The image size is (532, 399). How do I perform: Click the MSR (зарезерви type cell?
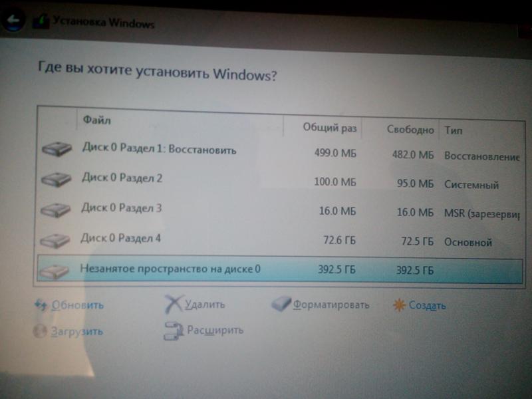481,213
